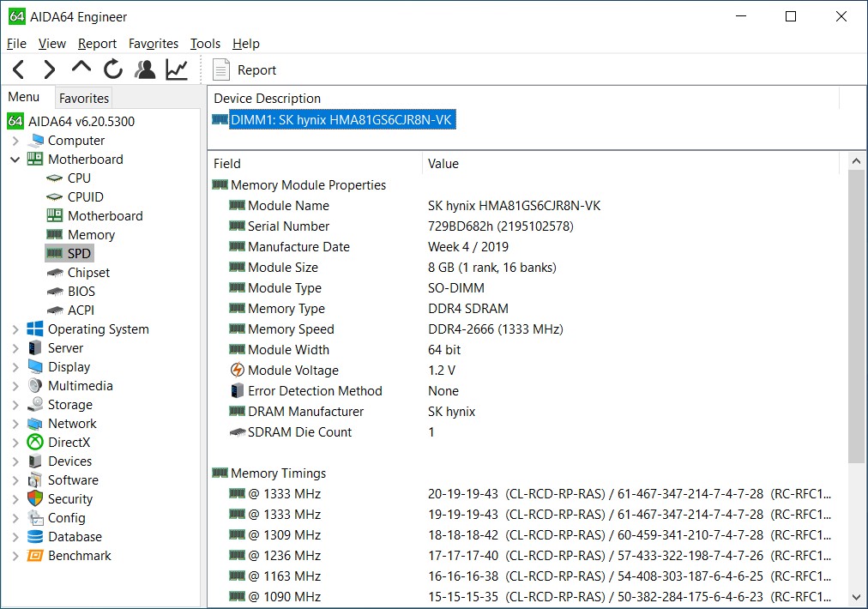
Task: Expand the Benchmark tree node
Action: (x=15, y=556)
